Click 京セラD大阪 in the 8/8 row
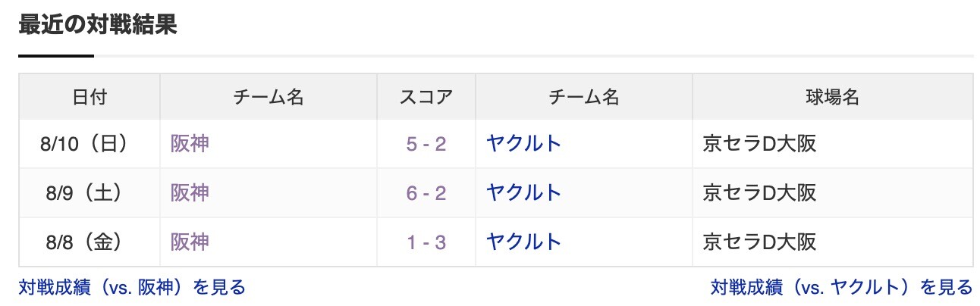 click(760, 242)
